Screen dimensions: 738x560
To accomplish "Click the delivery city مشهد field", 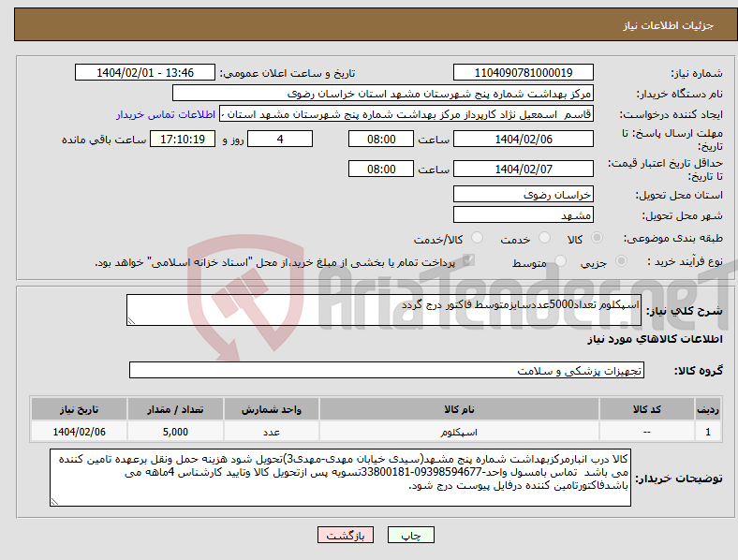I will tap(523, 214).
